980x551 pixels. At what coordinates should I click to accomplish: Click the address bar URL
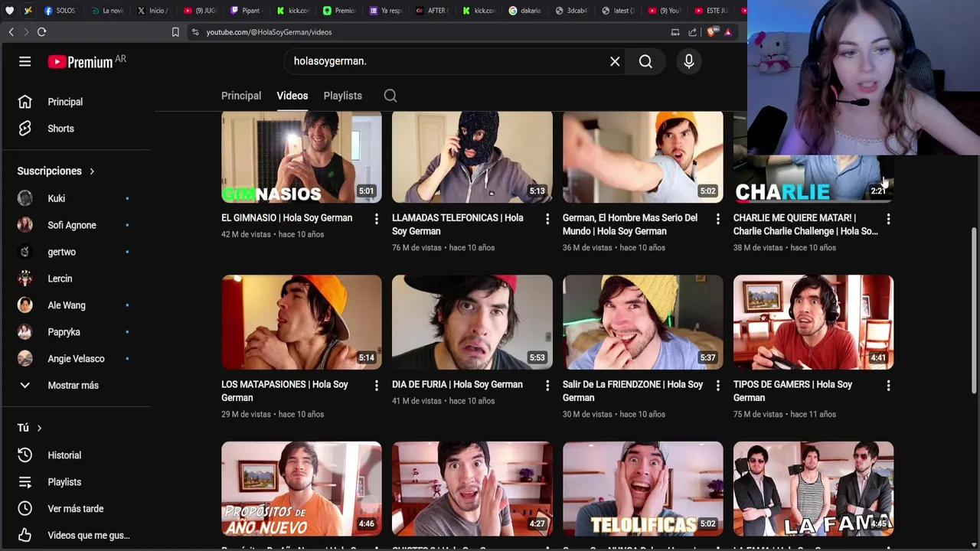[269, 32]
